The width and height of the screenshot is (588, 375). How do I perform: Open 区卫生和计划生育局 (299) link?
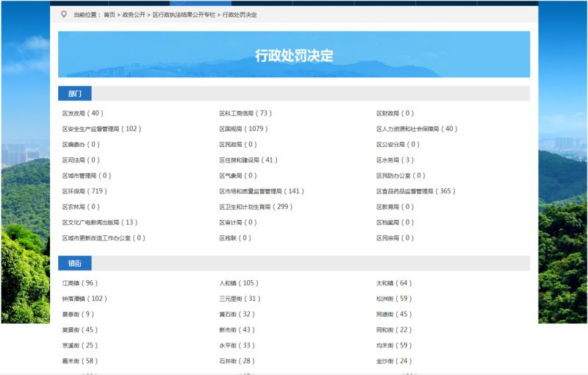click(256, 207)
